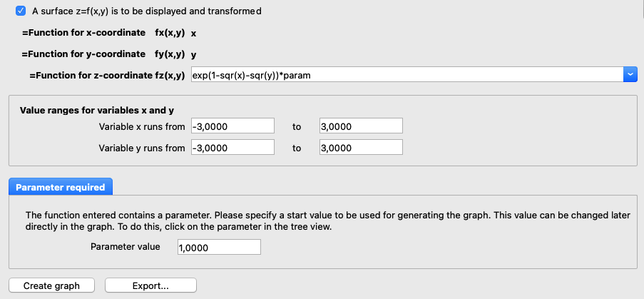Toggle the surface z=f(x,y) display checkbox
The width and height of the screenshot is (644, 299).
20,11
